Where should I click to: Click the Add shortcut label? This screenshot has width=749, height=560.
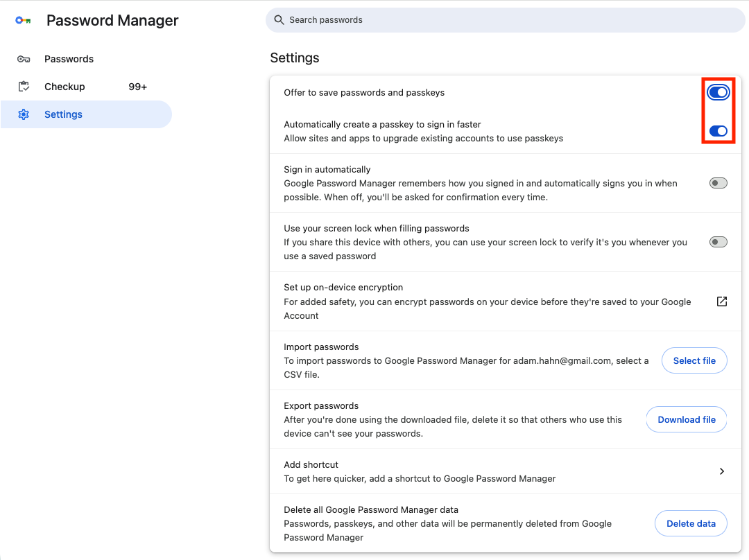(x=311, y=464)
